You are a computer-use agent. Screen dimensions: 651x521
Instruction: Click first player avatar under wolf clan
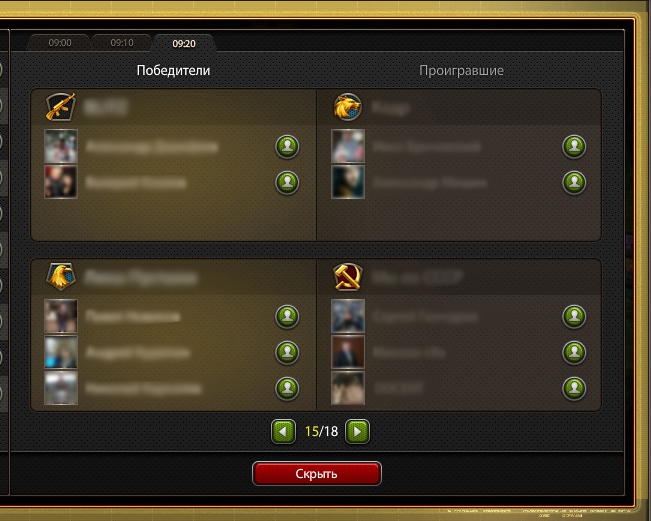point(348,146)
